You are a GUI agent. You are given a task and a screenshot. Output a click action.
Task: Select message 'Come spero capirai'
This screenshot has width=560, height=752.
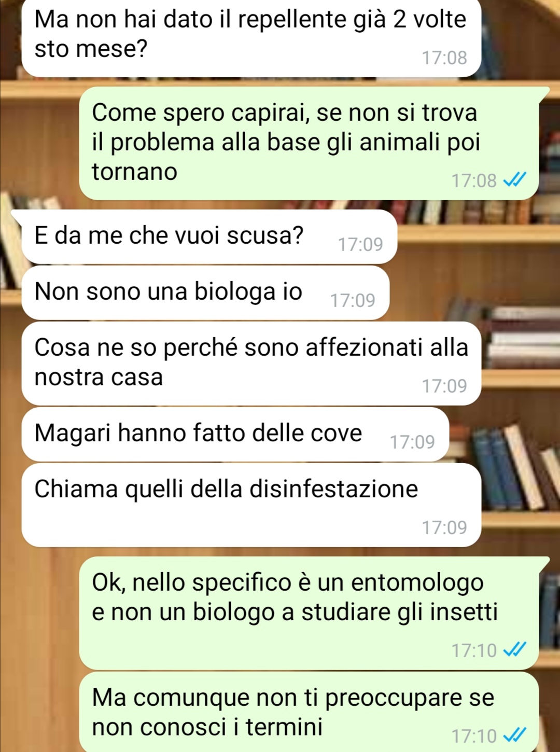(309, 143)
